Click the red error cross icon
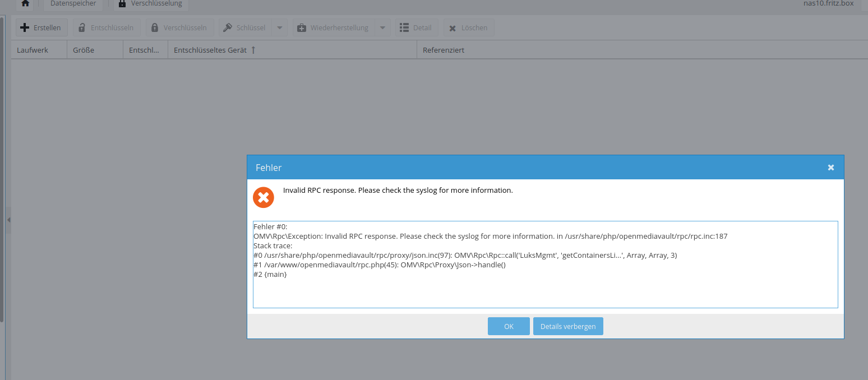Screen dimensions: 868x380 (x=264, y=197)
